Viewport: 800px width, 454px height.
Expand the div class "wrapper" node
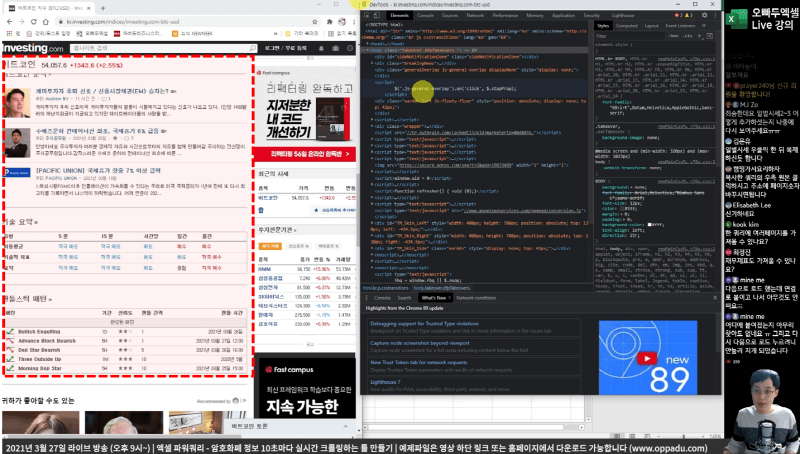pyautogui.click(x=370, y=127)
